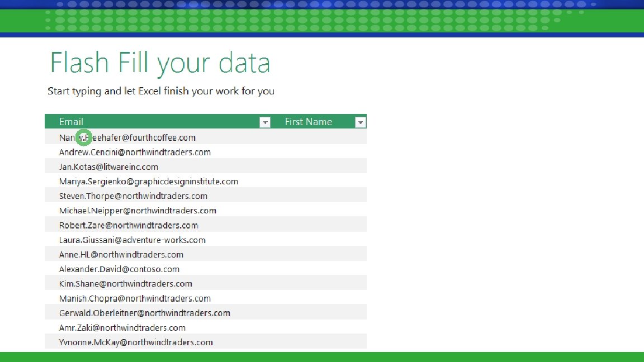The image size is (644, 362).
Task: Click Alexander.David@contoso.com cell
Action: [x=158, y=269]
